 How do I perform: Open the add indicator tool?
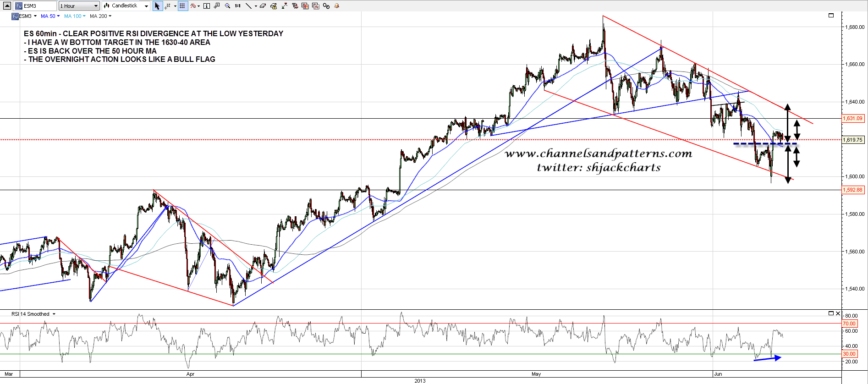[x=194, y=6]
